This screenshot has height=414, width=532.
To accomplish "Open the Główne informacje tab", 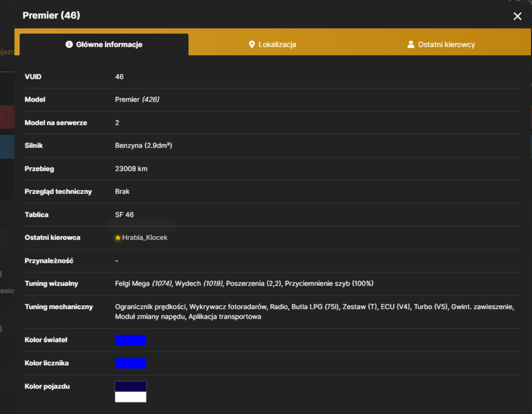I will 104,45.
